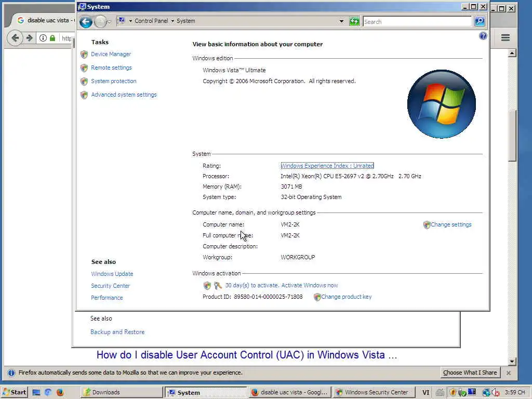Viewport: 532px width, 399px height.
Task: Click shield icon beside Change settings
Action: coord(427,225)
